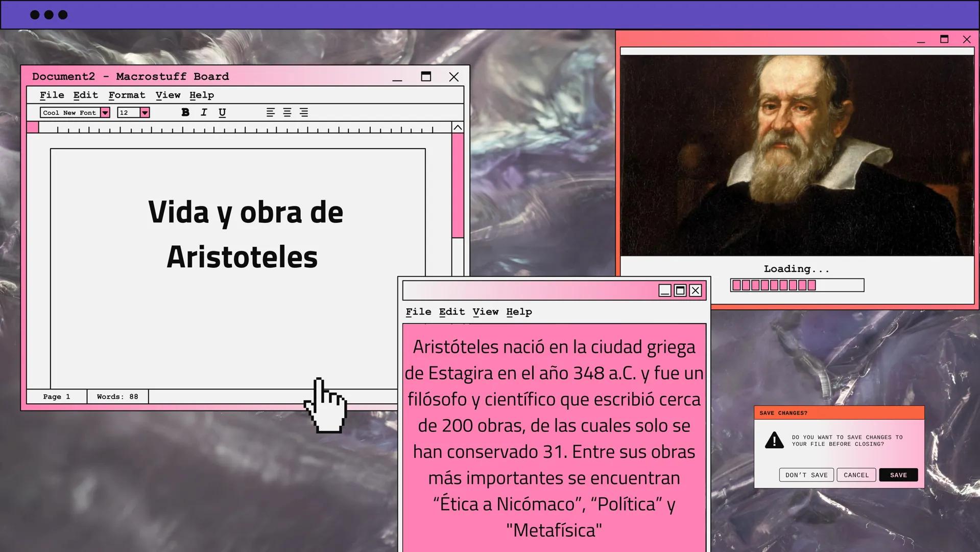Screen dimensions: 980x552
Task: Click the Don't Save button
Action: (806, 475)
